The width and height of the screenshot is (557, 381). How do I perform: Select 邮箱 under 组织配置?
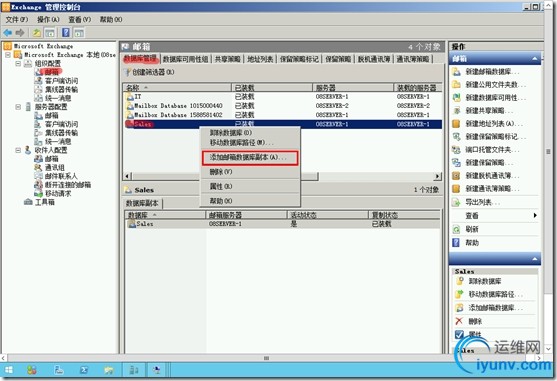(x=52, y=72)
